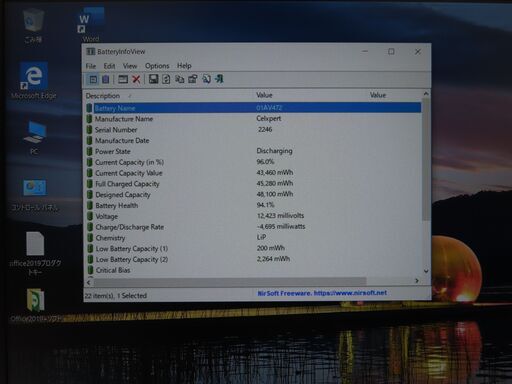Viewport: 512px width, 384px height.
Task: Select the Battery Health row
Action: (x=253, y=205)
